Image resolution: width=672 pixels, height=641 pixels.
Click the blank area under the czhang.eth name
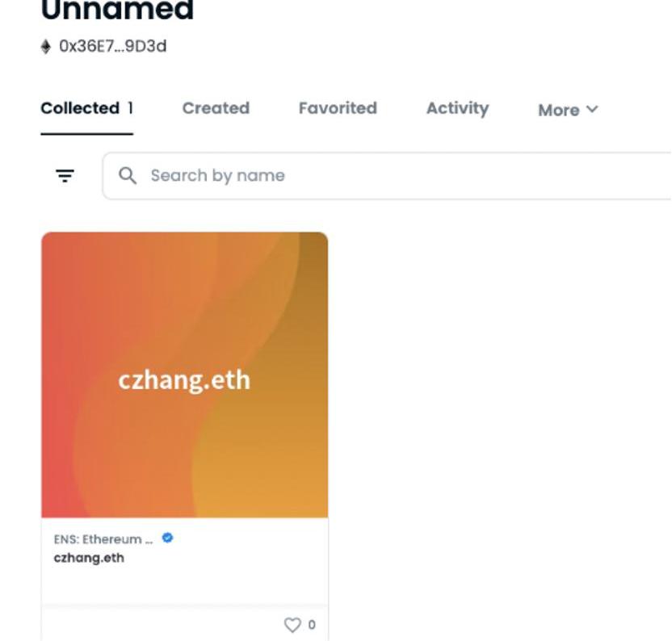pos(185,584)
